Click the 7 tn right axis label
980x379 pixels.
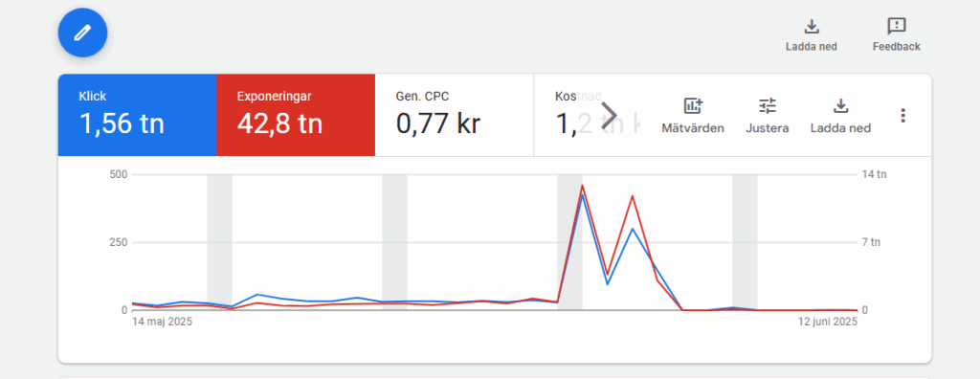[871, 242]
